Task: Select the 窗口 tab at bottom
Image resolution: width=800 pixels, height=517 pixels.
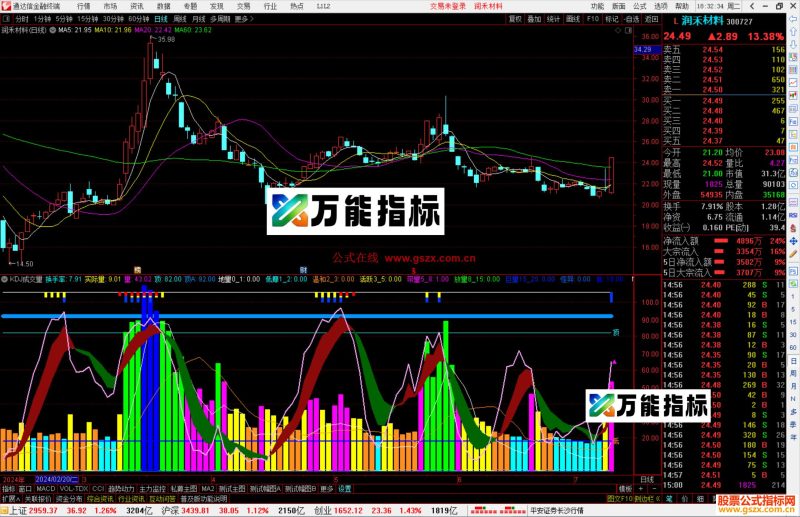Action: click(x=25, y=488)
